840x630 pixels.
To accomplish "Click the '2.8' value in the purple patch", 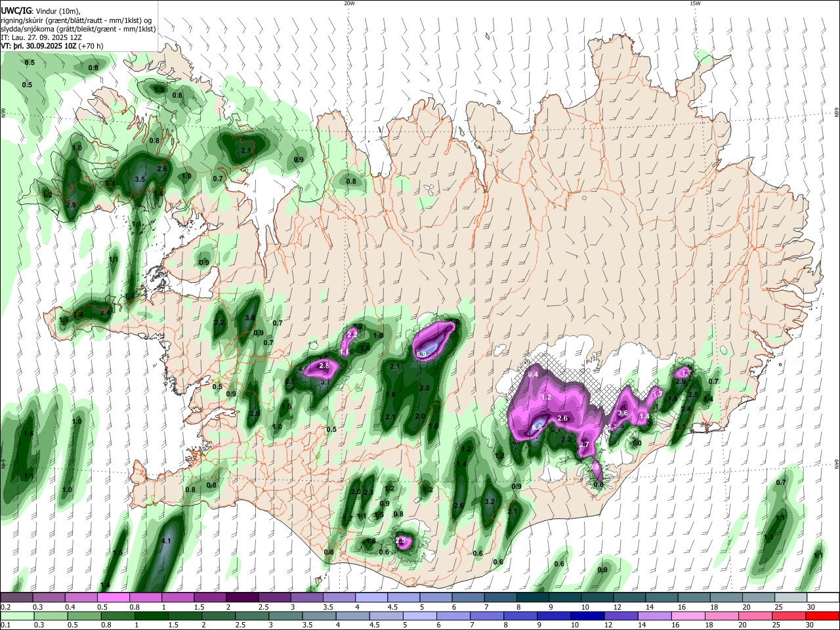I will click(324, 366).
